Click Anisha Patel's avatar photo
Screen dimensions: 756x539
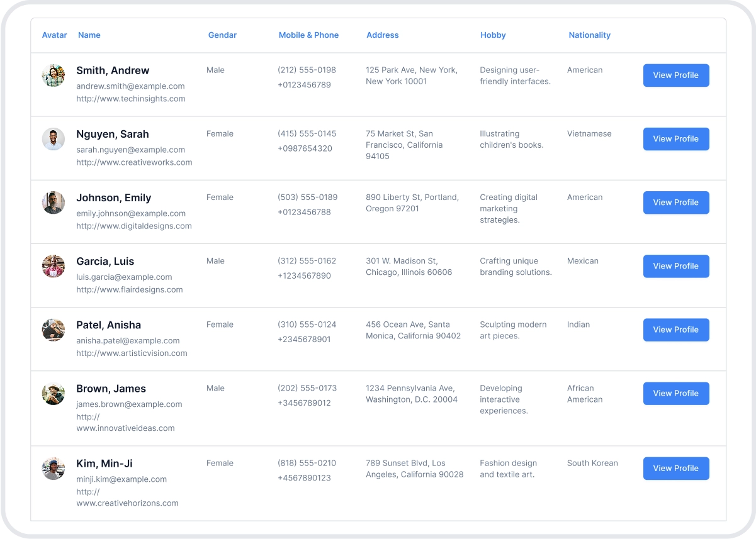click(x=54, y=330)
